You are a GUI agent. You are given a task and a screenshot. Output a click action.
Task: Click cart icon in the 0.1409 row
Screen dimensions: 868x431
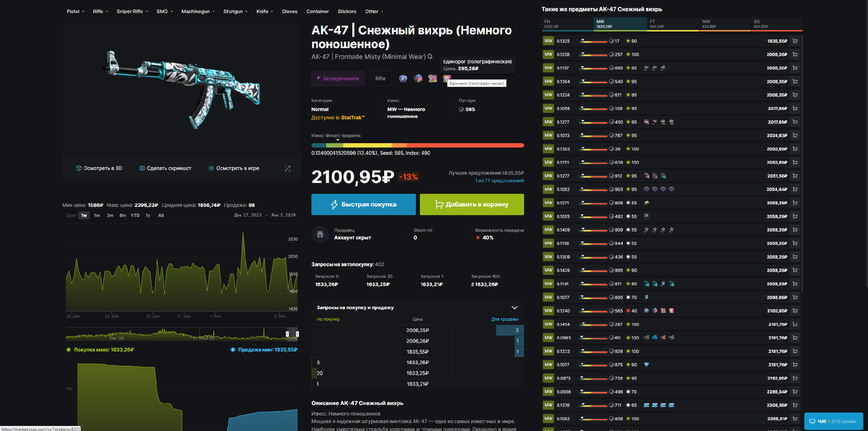pos(796,230)
